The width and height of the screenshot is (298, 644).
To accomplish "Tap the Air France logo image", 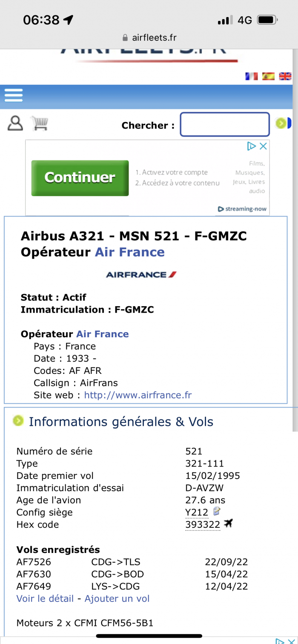I will point(141,275).
